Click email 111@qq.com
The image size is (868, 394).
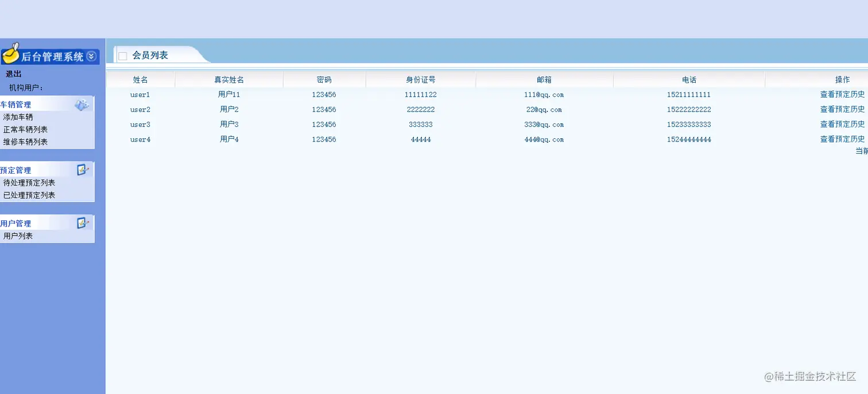click(x=544, y=95)
